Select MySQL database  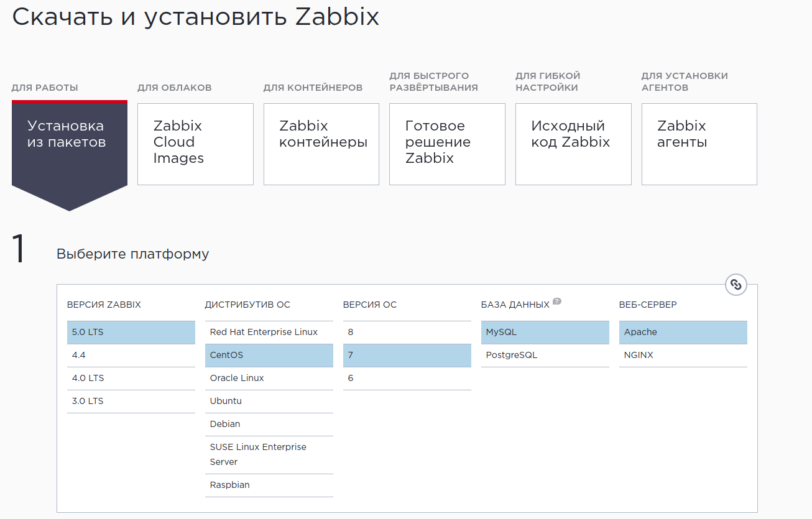tap(545, 333)
